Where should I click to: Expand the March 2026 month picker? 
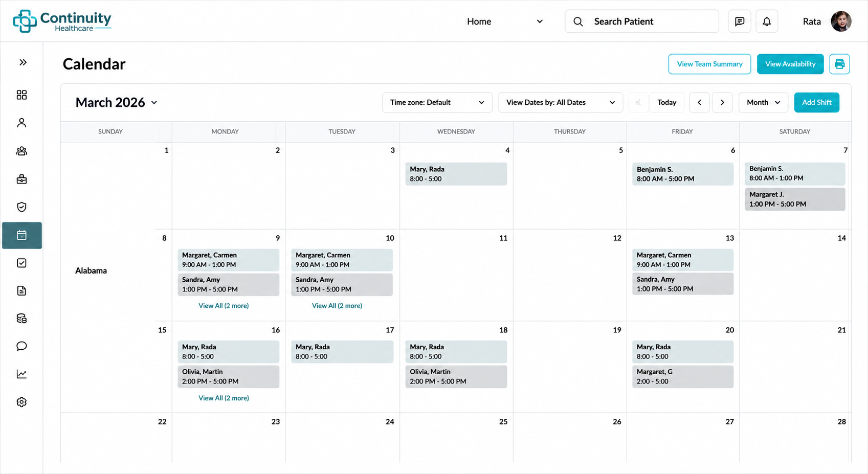pyautogui.click(x=117, y=102)
